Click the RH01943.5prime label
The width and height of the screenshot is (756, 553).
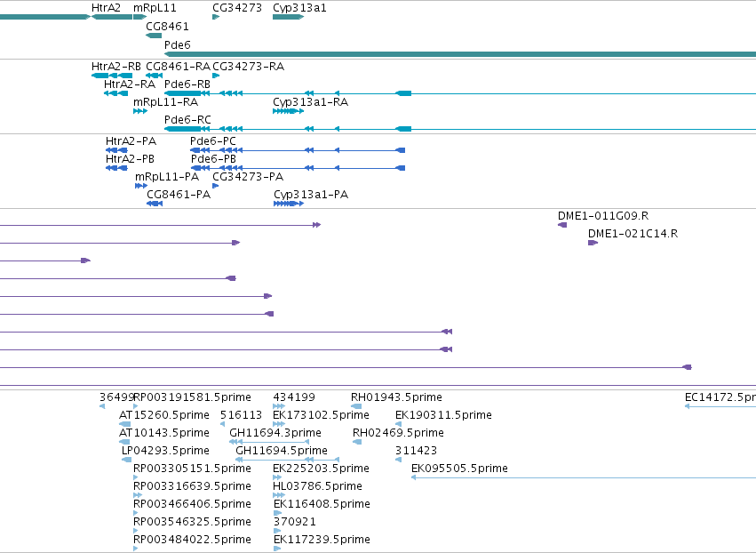[396, 397]
